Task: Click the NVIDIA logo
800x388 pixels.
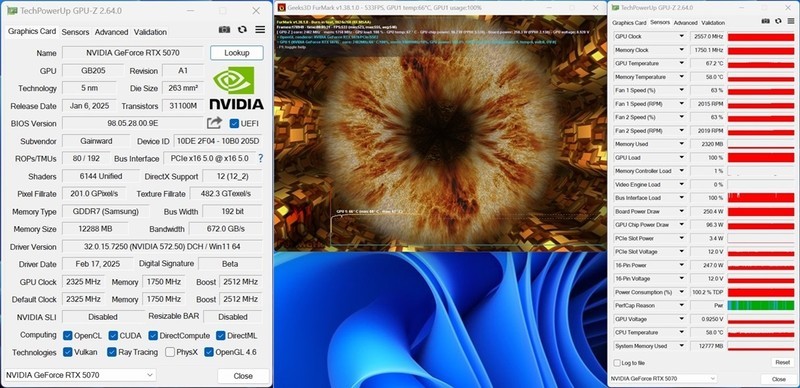Action: coord(236,88)
